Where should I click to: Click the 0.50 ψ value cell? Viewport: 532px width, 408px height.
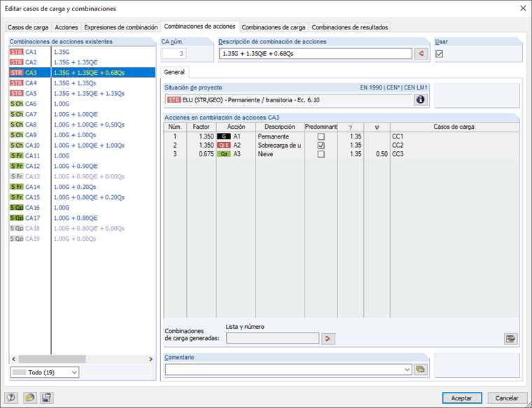377,154
